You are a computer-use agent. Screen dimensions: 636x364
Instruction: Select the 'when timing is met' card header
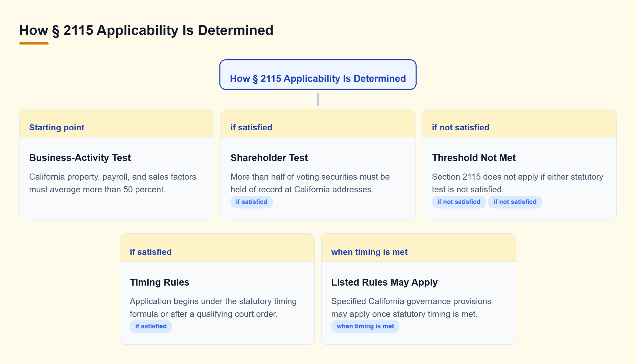(418, 248)
